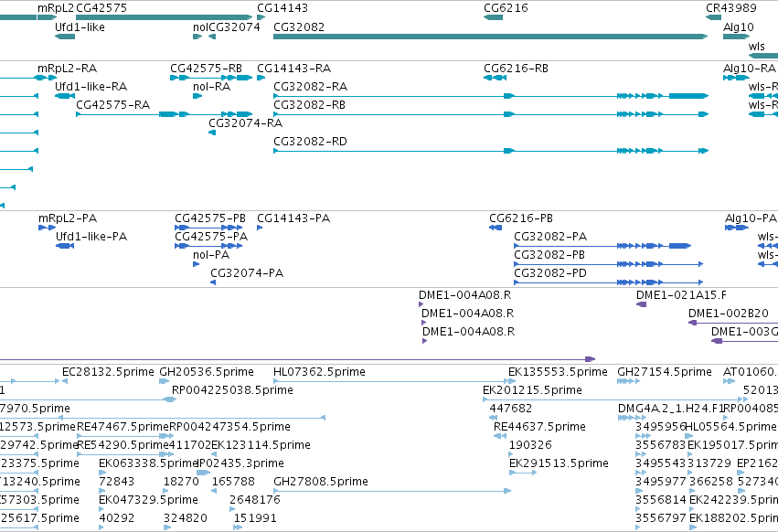778x532 pixels.
Task: Click transcript CG32074-RA
Action: [212, 133]
